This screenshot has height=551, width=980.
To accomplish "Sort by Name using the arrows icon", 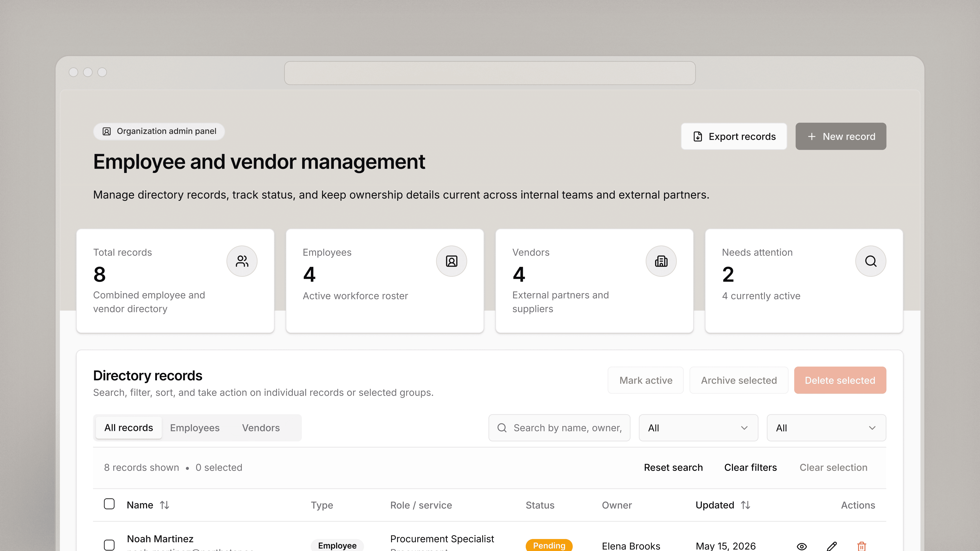I will 164,505.
